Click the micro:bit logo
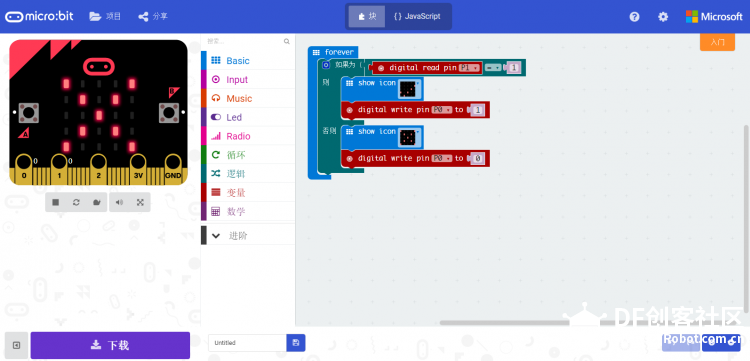Screen dimensions: 750x361 tap(39, 16)
